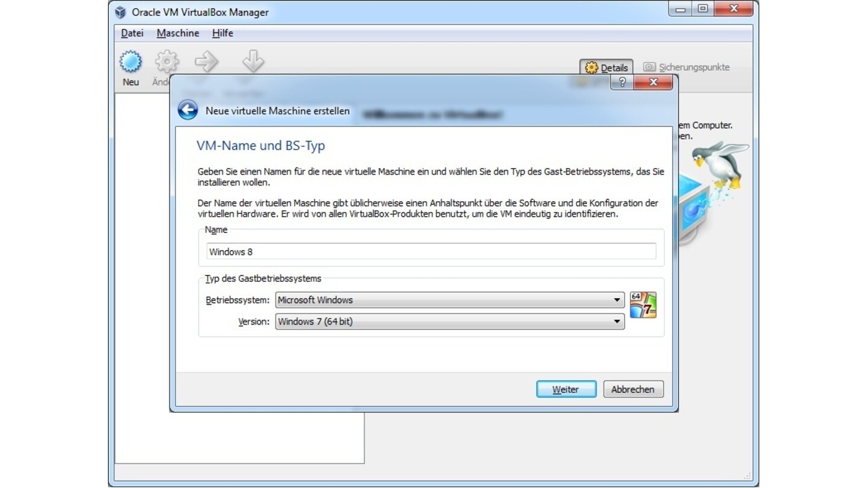868x488 pixels.
Task: Go back with the blue arrow wizard icon
Action: (x=188, y=110)
